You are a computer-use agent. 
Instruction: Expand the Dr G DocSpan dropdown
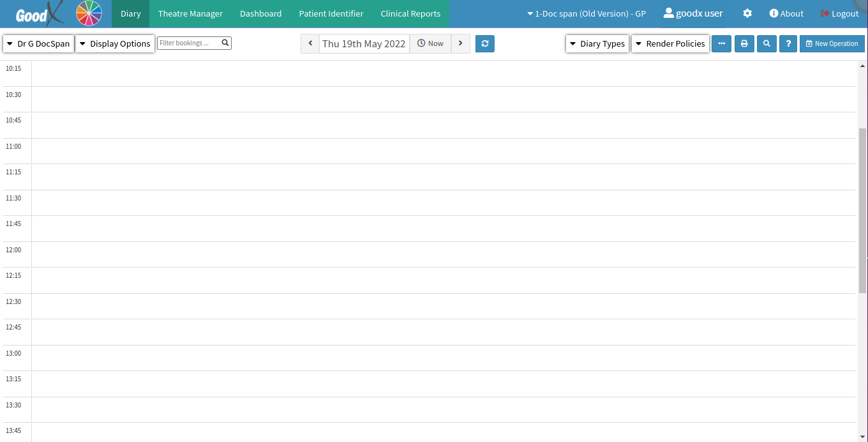click(x=38, y=43)
